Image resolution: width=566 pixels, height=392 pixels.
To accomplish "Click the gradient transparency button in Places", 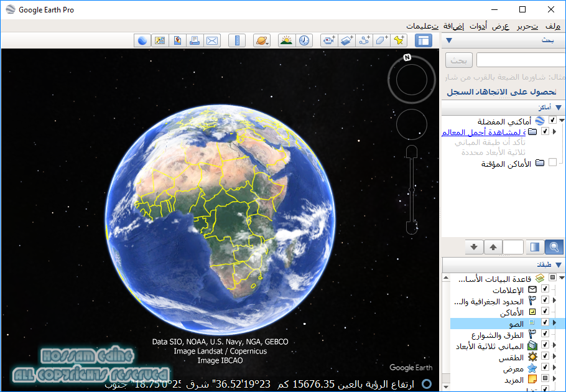I will (535, 247).
